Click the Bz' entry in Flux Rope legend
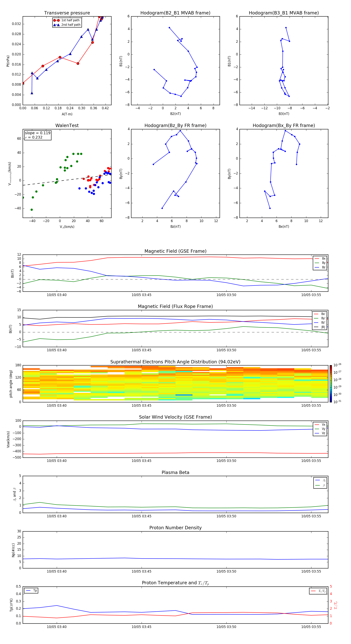Image resolution: width=351 pixels, height=644 pixels. pyautogui.click(x=320, y=323)
